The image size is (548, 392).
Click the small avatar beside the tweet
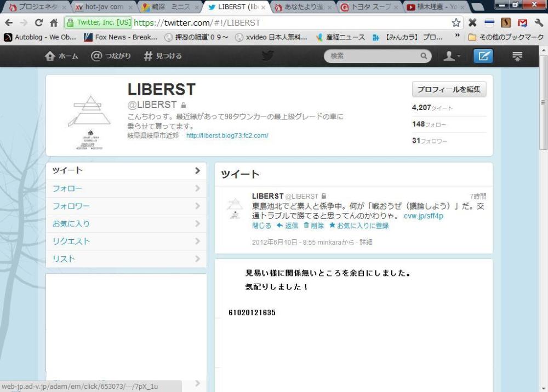[235, 208]
